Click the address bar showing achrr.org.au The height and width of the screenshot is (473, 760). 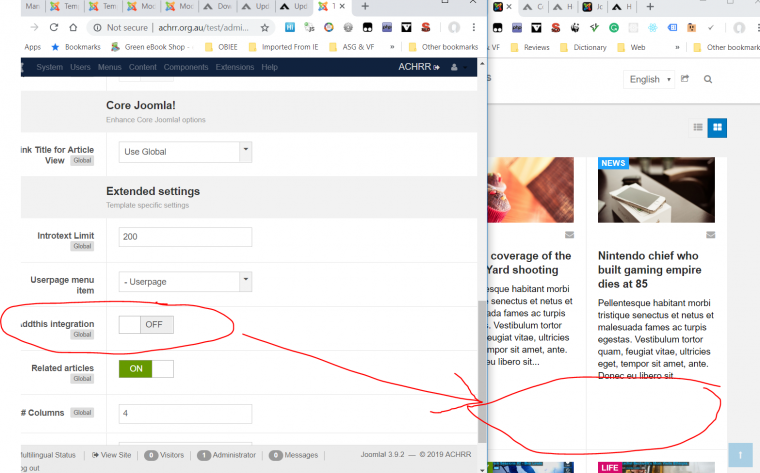click(204, 28)
